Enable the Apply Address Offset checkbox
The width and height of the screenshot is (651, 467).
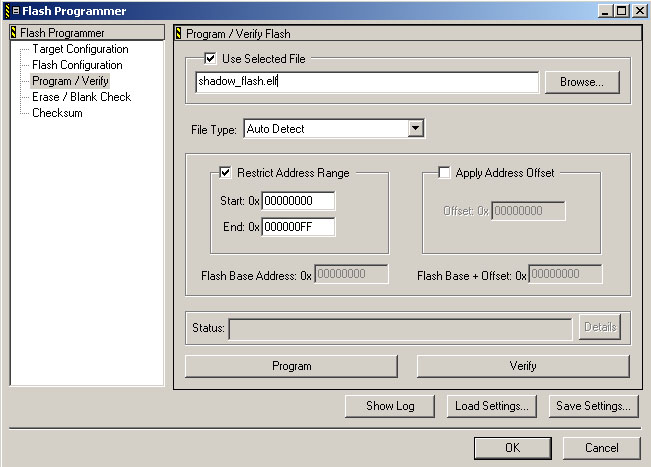[x=444, y=173]
